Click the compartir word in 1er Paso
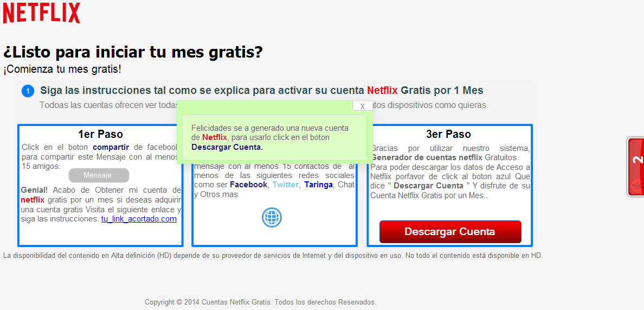 point(111,147)
